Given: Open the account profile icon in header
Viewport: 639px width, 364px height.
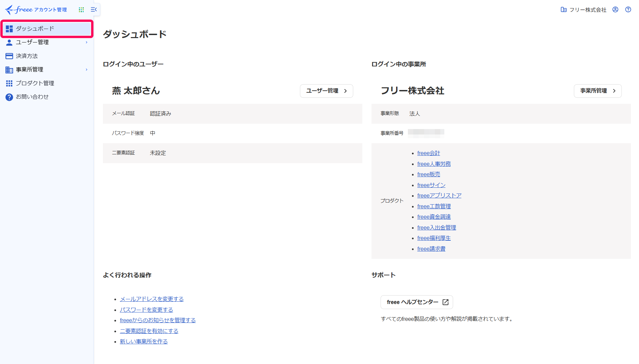Looking at the screenshot, I should [x=615, y=10].
